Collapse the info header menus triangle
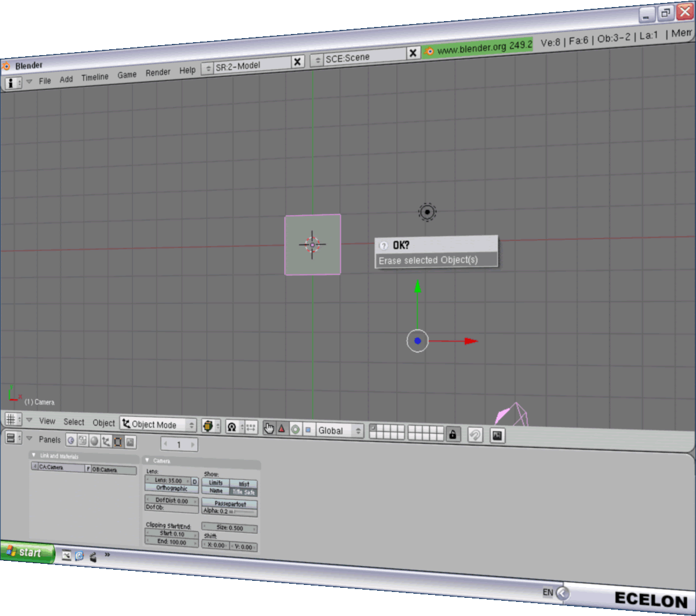 [x=29, y=81]
